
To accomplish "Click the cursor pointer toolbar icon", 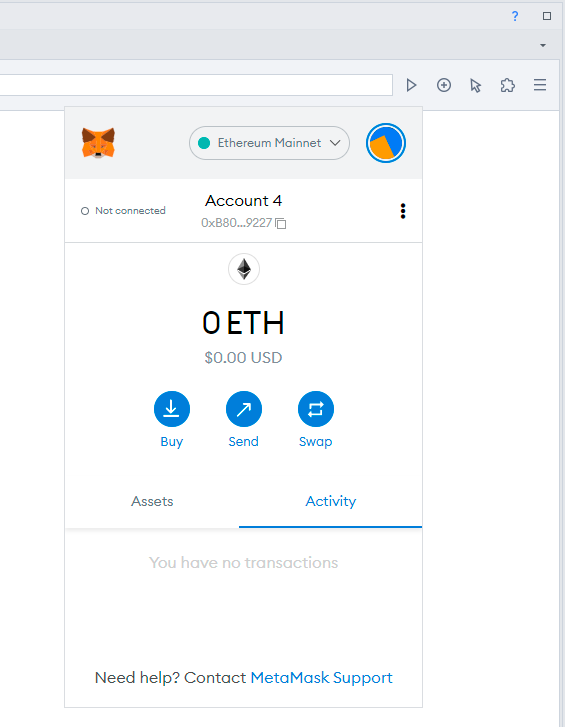I will 476,86.
